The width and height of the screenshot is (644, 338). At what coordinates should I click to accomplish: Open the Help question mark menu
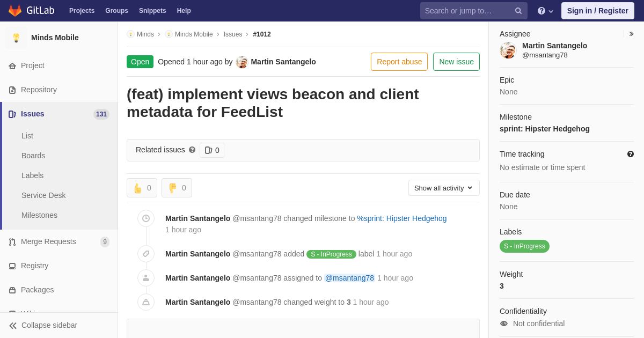(x=545, y=11)
